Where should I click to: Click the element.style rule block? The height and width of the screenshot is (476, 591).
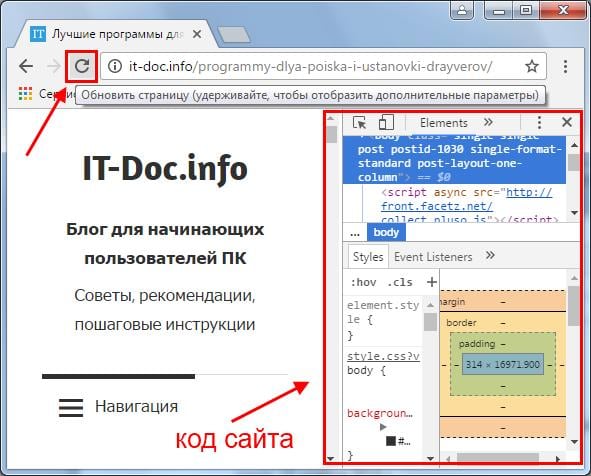383,320
